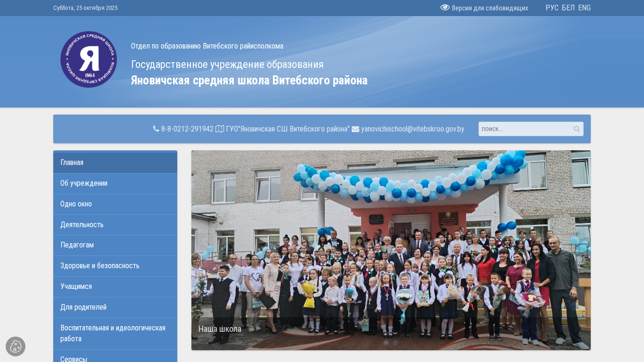The image size is (644, 362).
Task: Expand the Об учреждении menu section
Action: point(84,183)
